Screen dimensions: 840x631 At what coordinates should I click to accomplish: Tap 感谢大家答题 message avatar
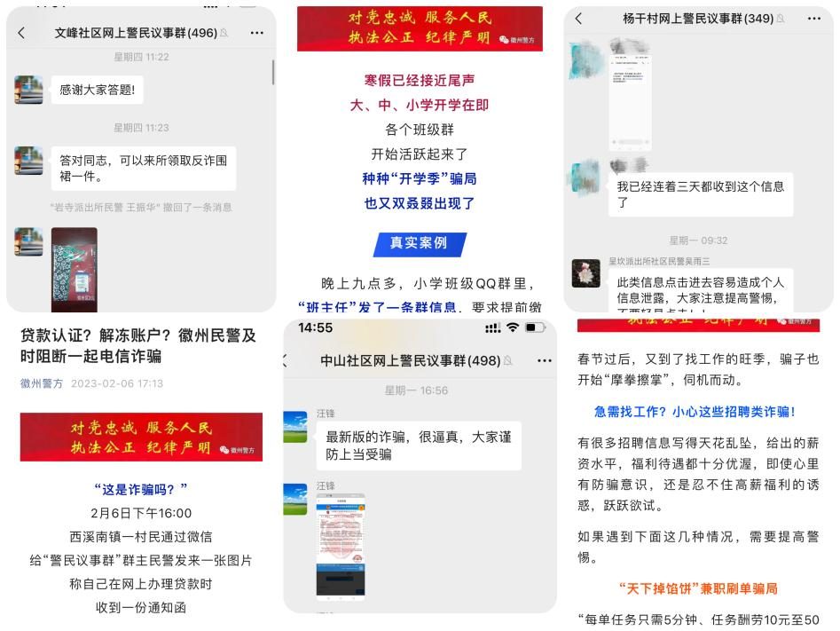[29, 90]
